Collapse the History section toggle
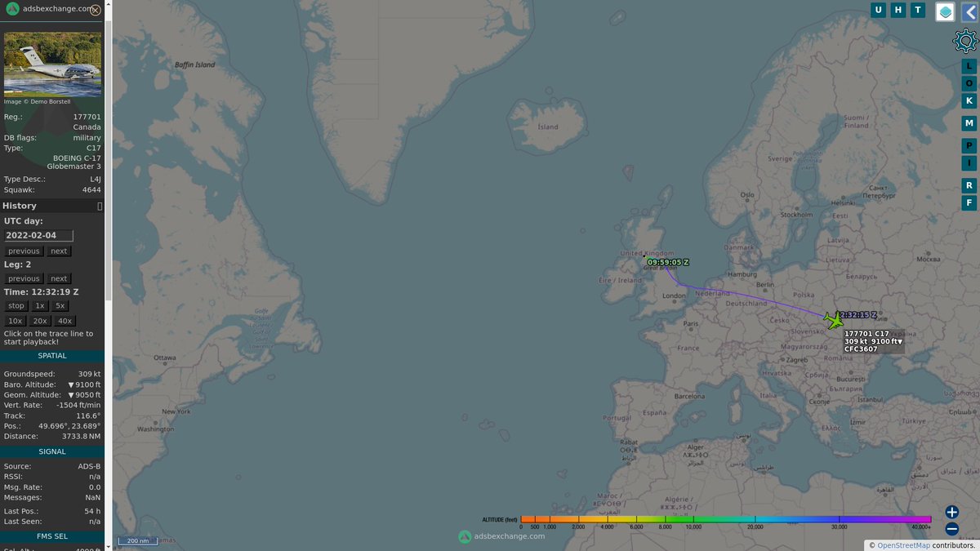Image resolution: width=980 pixels, height=551 pixels. click(100, 207)
